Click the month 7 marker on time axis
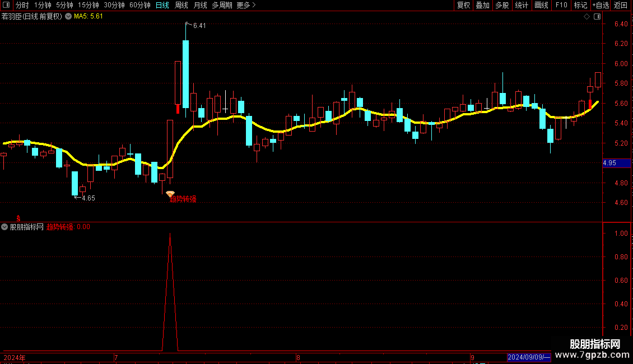The height and width of the screenshot is (364, 633). click(x=116, y=357)
